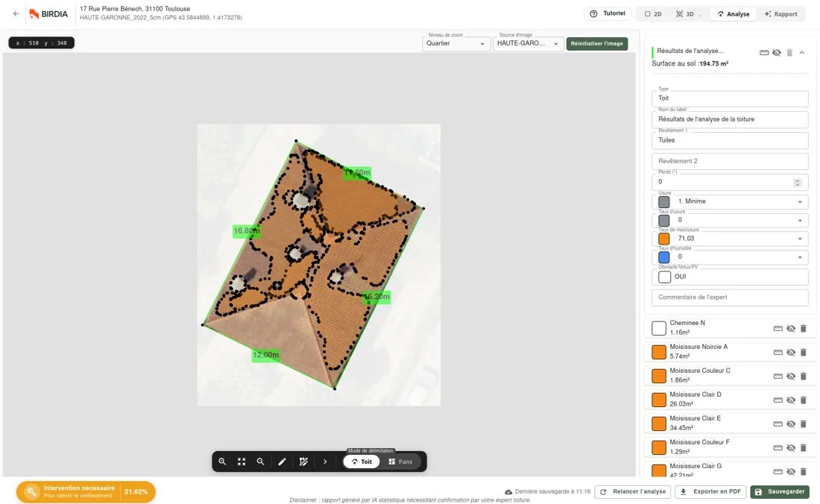
Task: Check the OUI box for Obstacle/Velux/PV
Action: click(x=664, y=277)
